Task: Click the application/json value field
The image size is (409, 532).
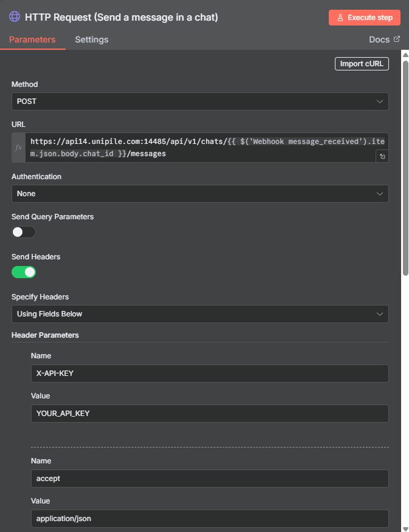Action: pos(210,519)
